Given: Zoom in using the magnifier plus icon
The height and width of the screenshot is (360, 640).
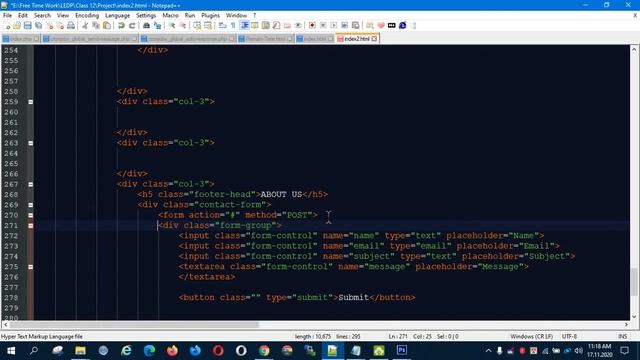Looking at the screenshot, I should click(x=172, y=25).
